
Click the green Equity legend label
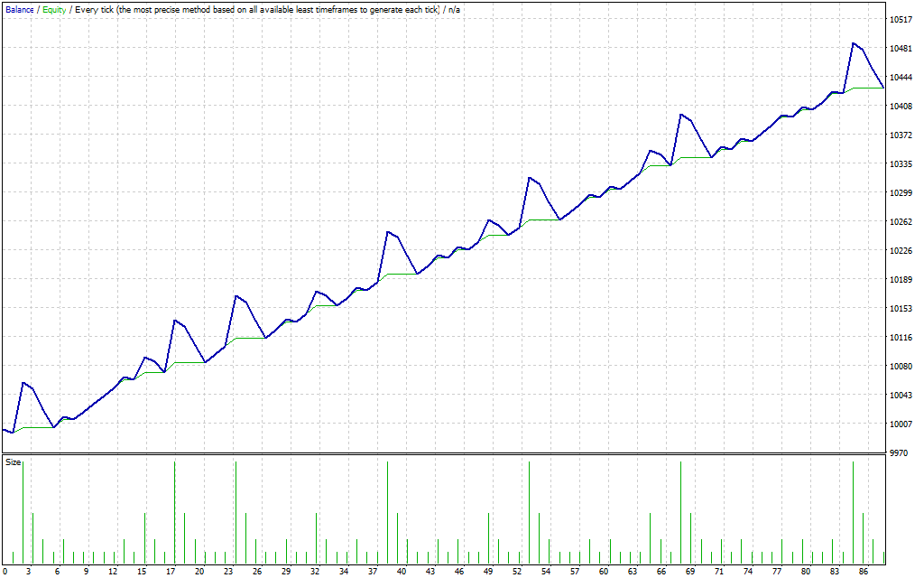point(54,9)
